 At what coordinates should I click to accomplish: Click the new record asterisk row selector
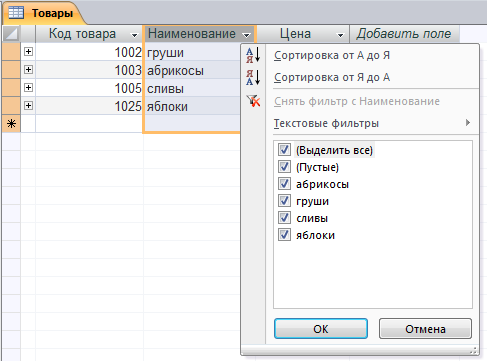pyautogui.click(x=11, y=124)
